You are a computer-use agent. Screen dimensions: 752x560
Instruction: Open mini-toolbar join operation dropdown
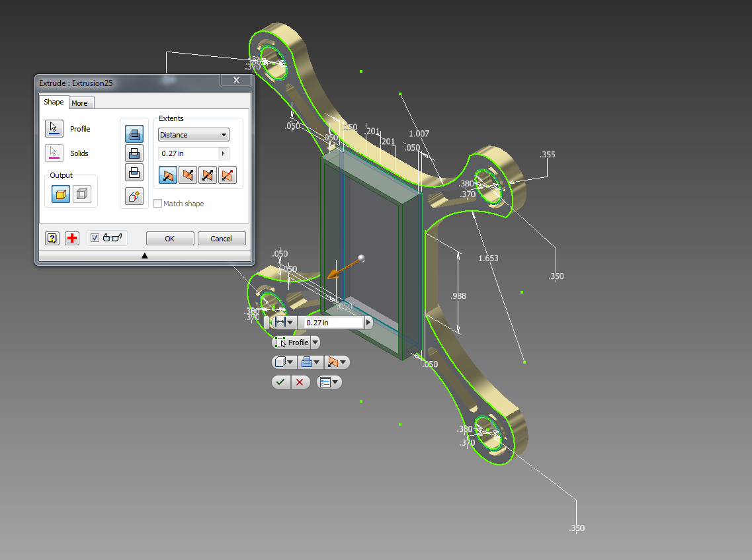[x=311, y=362]
